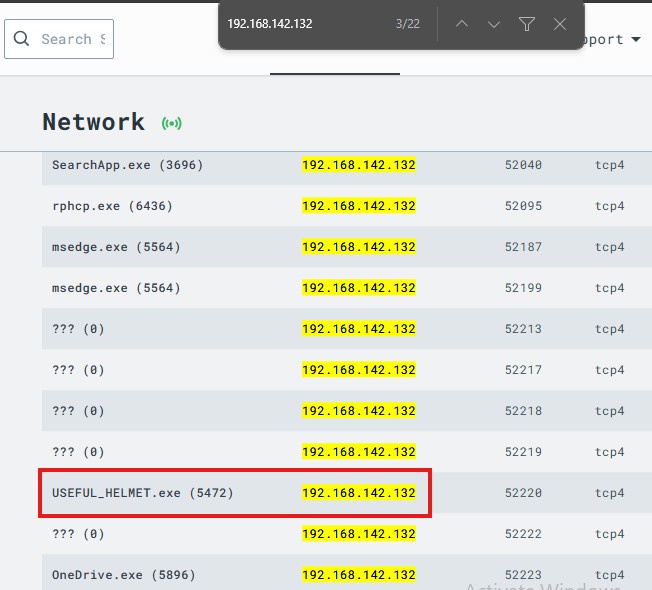Click ??? (0) row with port 52218
This screenshot has width=652, height=590.
tap(347, 411)
